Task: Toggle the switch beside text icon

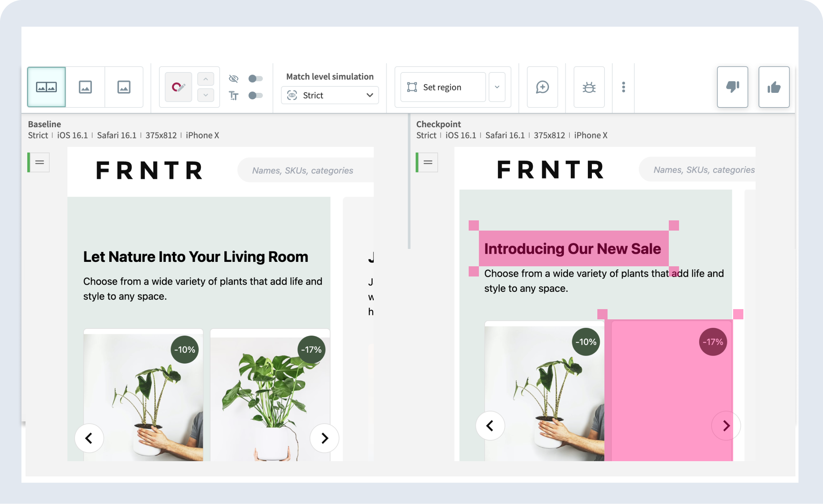Action: point(256,96)
